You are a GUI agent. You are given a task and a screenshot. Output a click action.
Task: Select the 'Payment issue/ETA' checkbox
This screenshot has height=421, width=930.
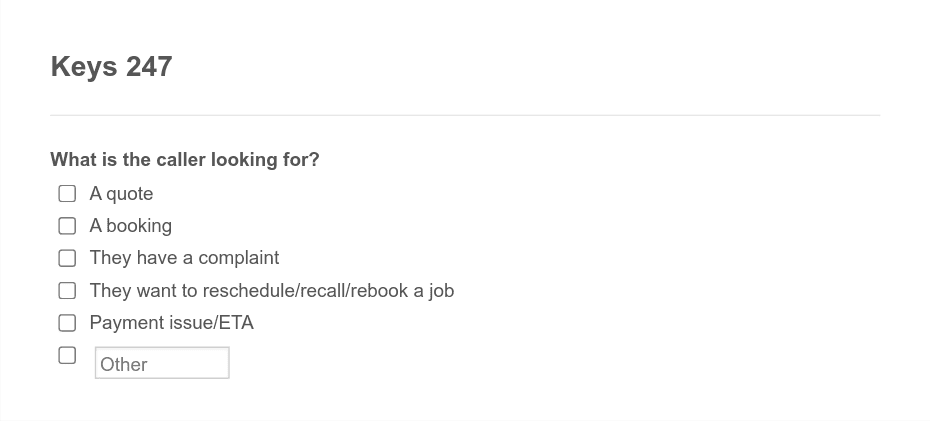[67, 323]
